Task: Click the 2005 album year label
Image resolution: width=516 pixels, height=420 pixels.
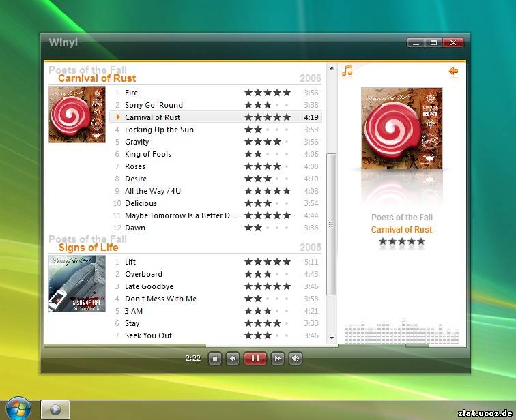Action: click(x=311, y=247)
